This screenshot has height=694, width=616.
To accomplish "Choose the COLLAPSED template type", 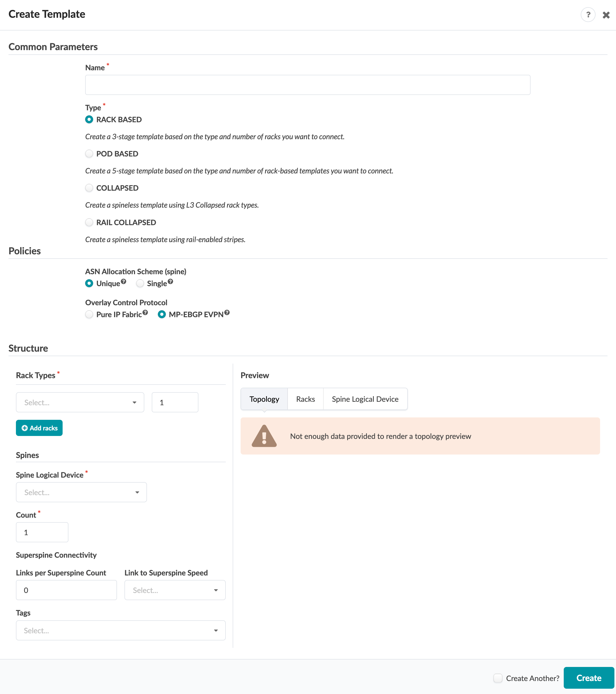I will pyautogui.click(x=89, y=188).
